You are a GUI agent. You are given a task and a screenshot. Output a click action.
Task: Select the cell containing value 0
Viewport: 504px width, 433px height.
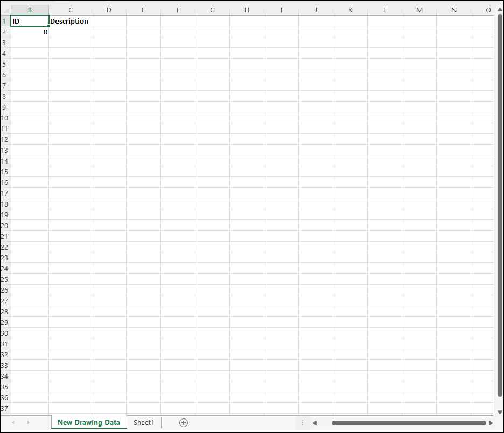point(30,32)
